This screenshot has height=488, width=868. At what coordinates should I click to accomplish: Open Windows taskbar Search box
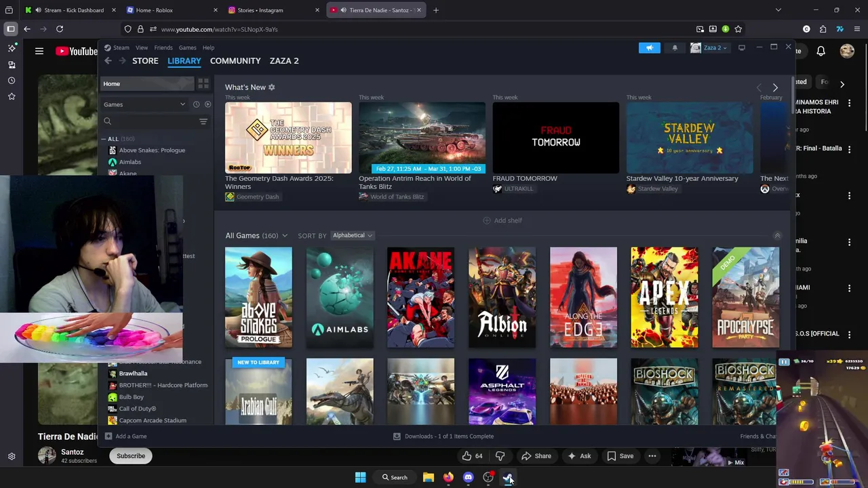coord(395,478)
